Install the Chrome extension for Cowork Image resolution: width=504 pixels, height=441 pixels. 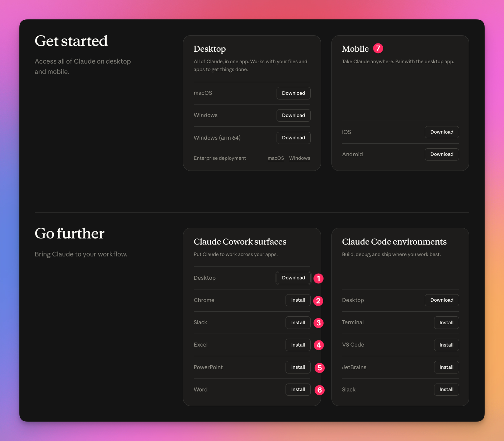pos(298,300)
